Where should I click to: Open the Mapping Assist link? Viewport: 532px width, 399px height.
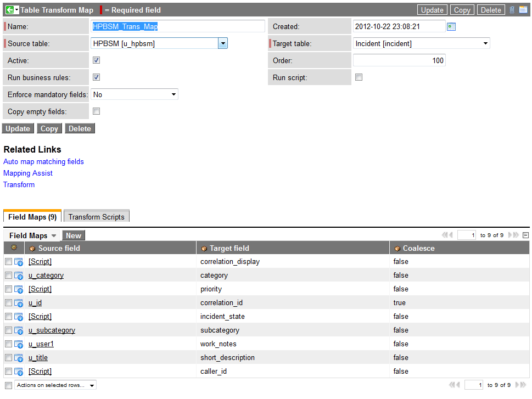tap(28, 173)
